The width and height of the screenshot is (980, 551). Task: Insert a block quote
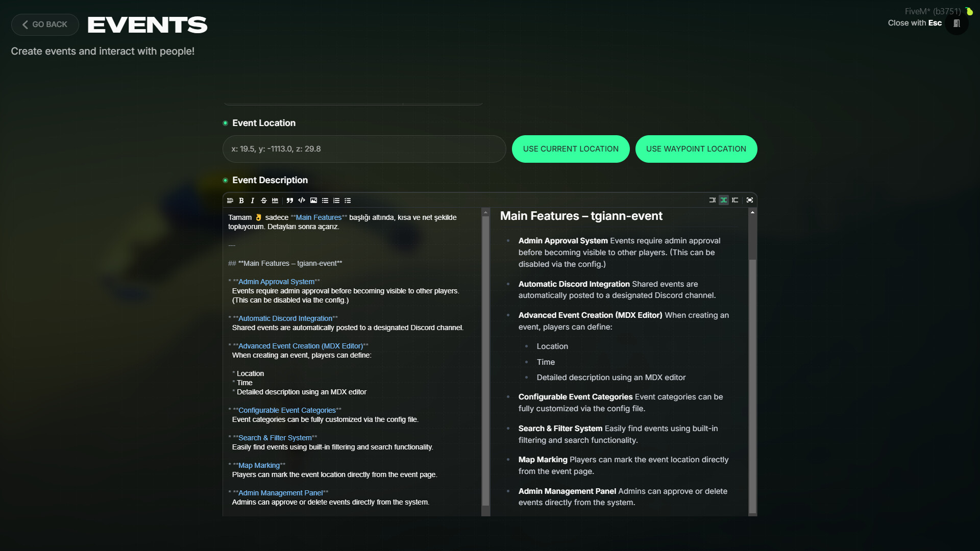coord(289,201)
